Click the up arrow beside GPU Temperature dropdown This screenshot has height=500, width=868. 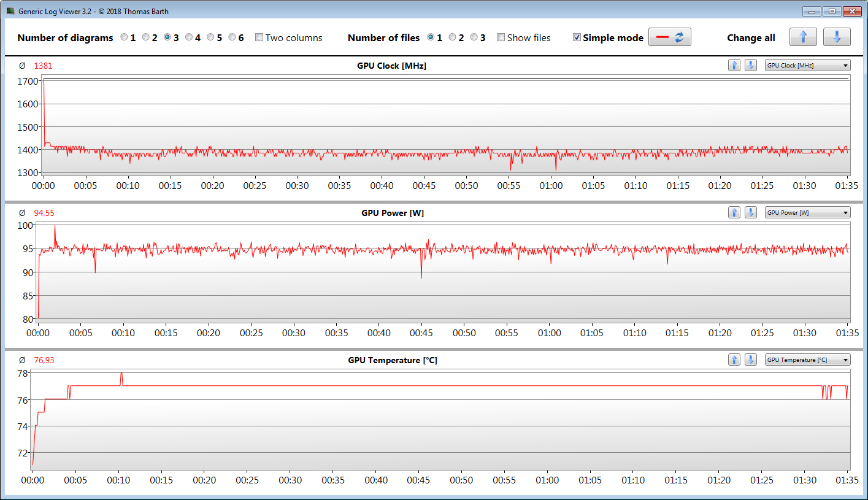pos(734,360)
